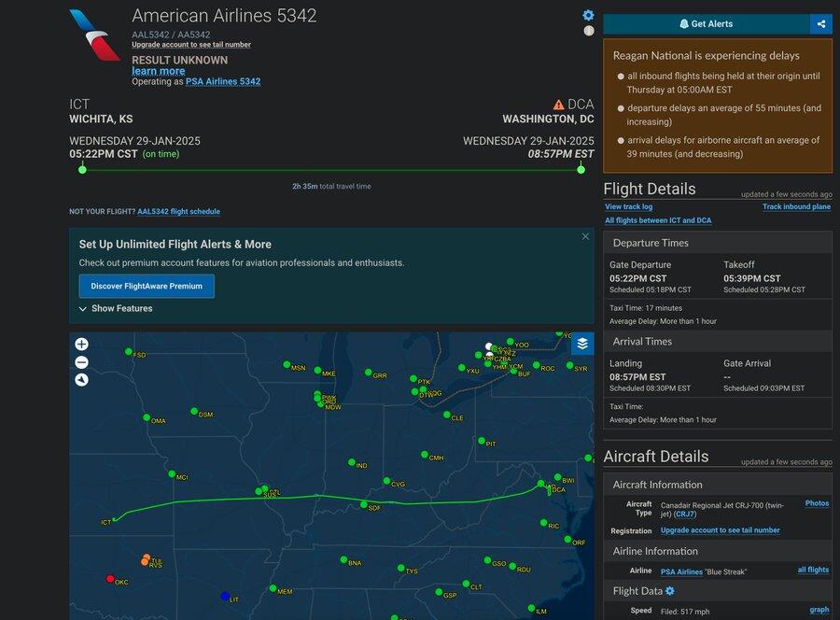
Task: Click the departure point on progress bar
Action: click(82, 170)
